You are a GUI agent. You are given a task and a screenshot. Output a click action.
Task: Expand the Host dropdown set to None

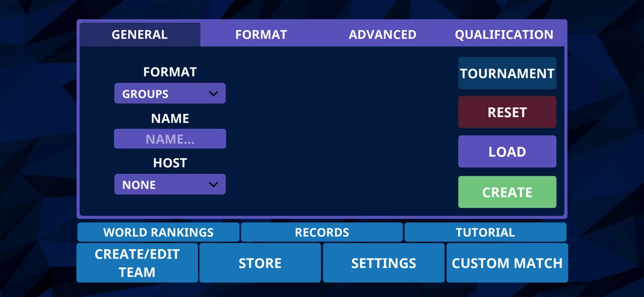pyautogui.click(x=161, y=184)
